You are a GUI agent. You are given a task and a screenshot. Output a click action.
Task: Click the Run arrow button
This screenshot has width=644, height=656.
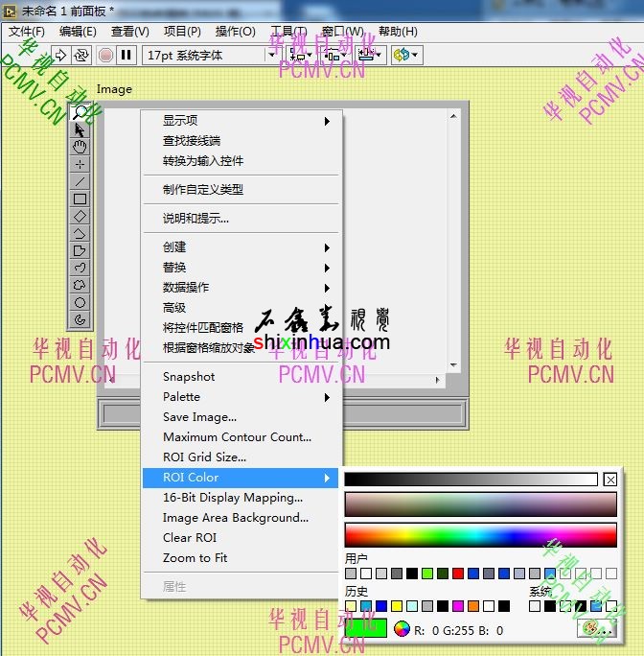pyautogui.click(x=60, y=56)
